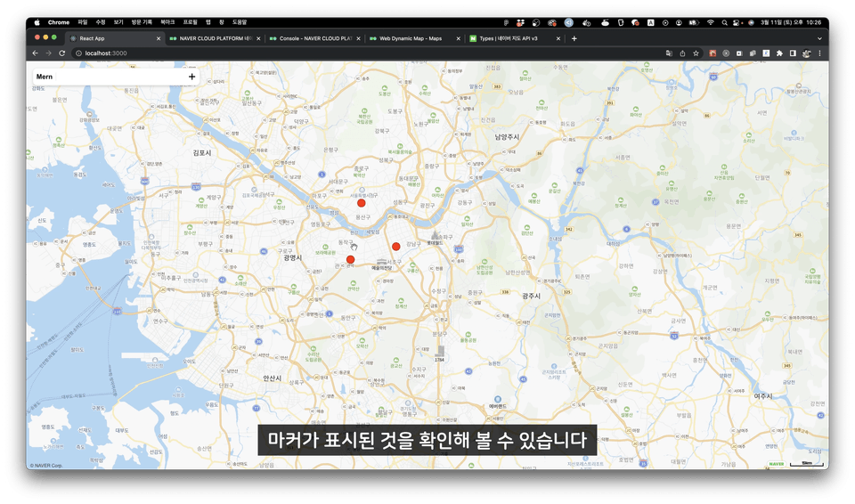
Task: Bookmark this page with the star icon
Action: click(x=696, y=53)
